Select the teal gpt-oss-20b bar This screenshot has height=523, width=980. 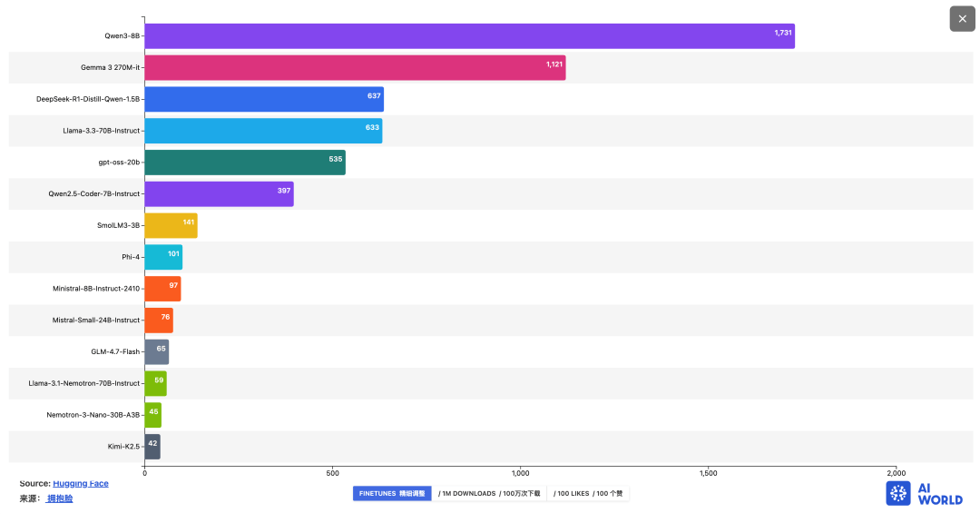(x=245, y=163)
